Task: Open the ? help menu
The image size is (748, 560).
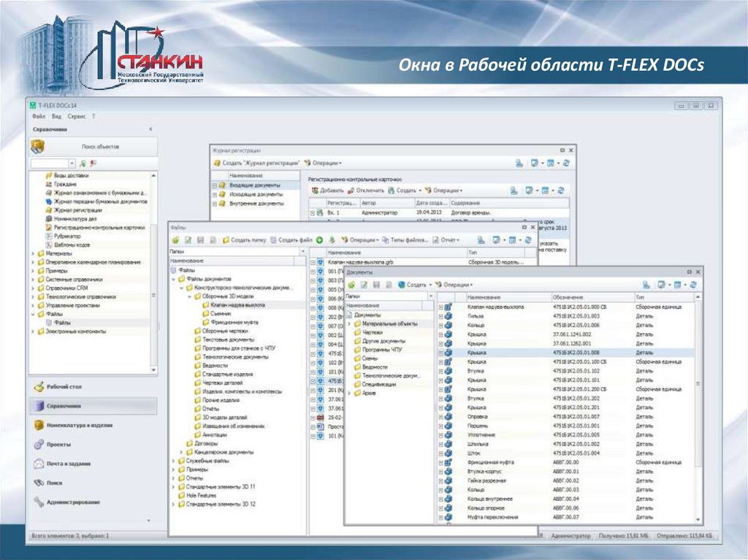Action: point(93,116)
